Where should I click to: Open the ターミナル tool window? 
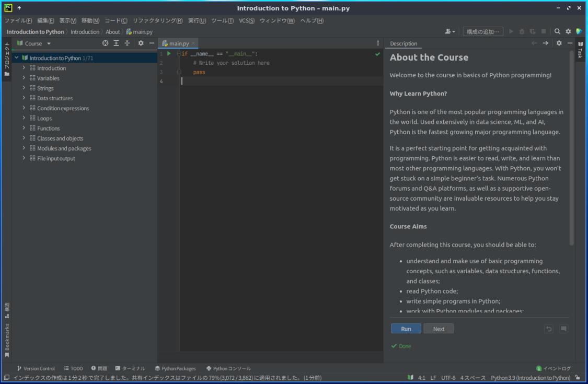[130, 368]
